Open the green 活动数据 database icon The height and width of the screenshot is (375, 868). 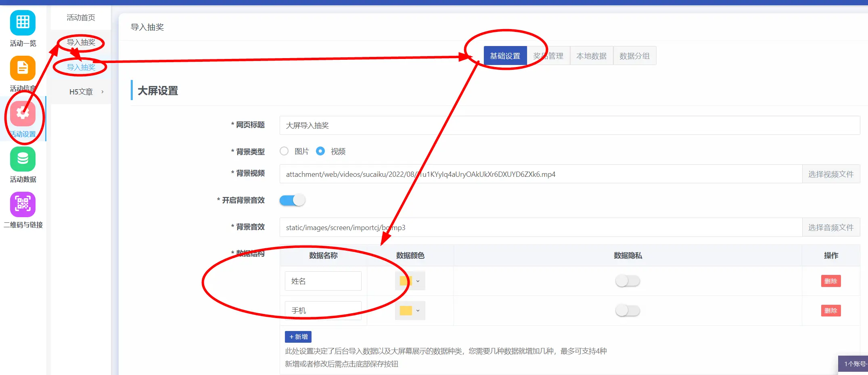click(23, 159)
